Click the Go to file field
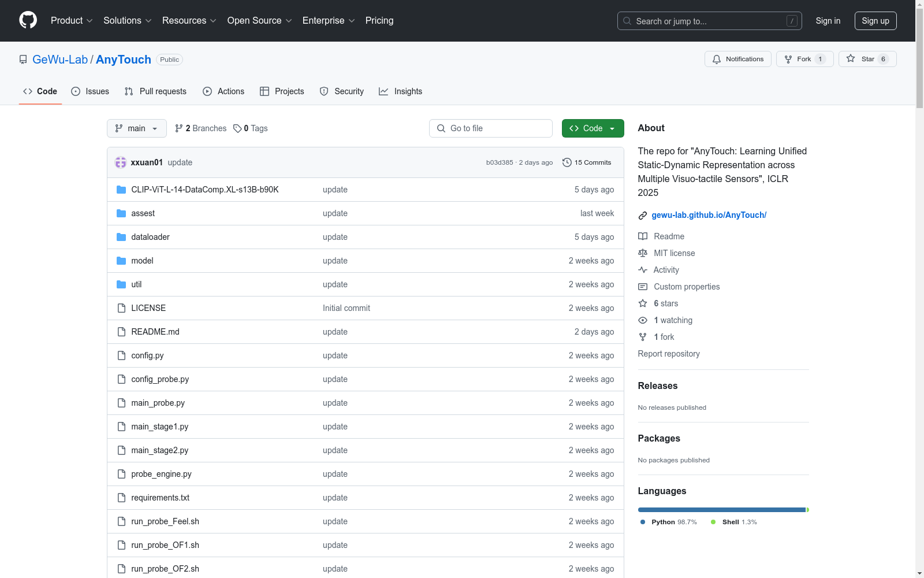Viewport: 924px width, 578px height. coord(491,128)
